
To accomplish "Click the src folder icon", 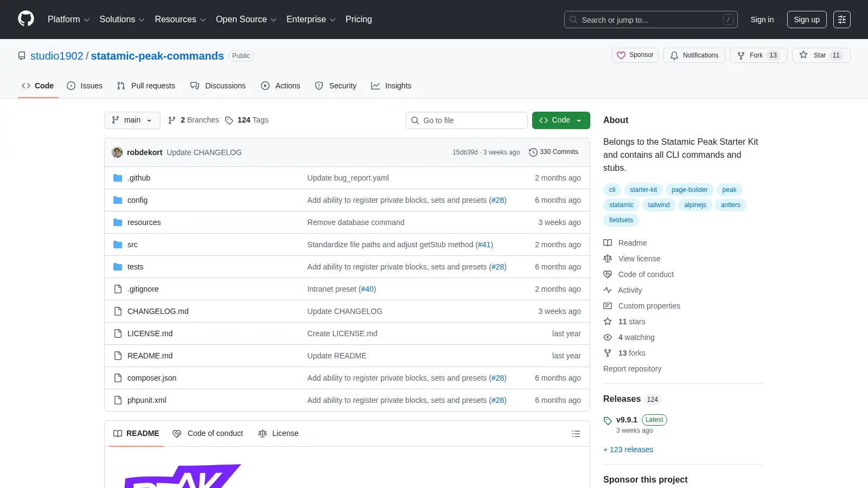I will 118,245.
